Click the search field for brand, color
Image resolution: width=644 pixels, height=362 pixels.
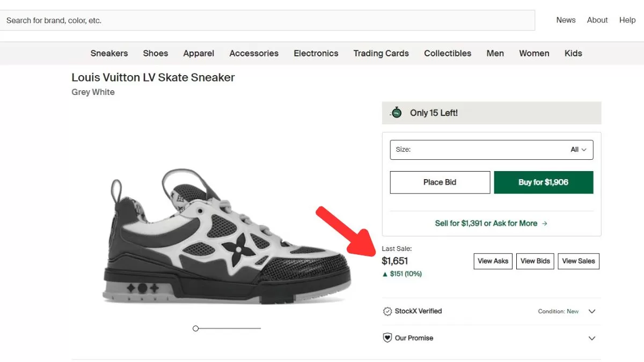[x=268, y=20]
